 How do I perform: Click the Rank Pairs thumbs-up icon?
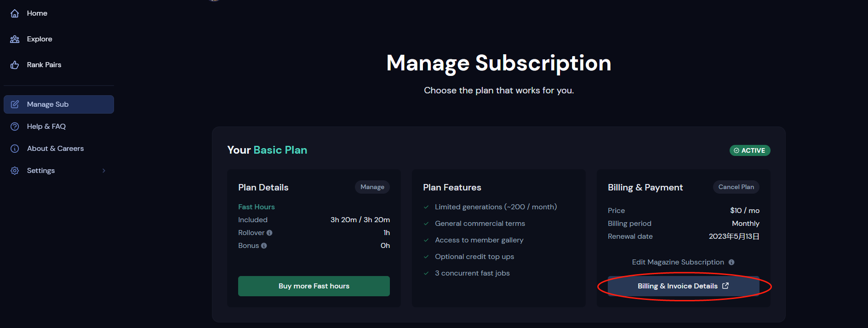(x=15, y=65)
